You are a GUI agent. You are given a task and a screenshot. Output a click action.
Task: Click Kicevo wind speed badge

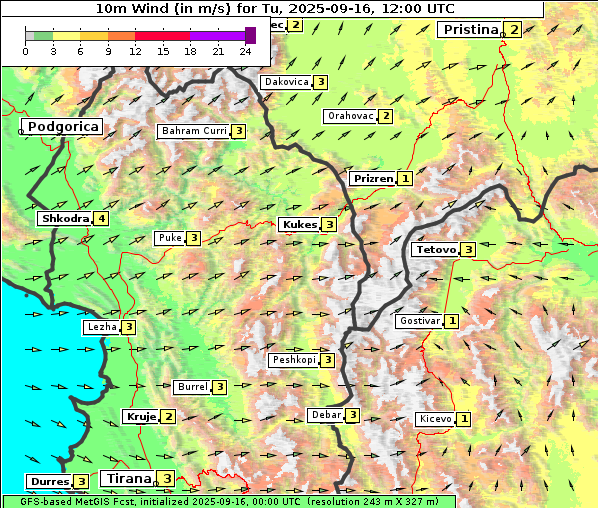464,419
